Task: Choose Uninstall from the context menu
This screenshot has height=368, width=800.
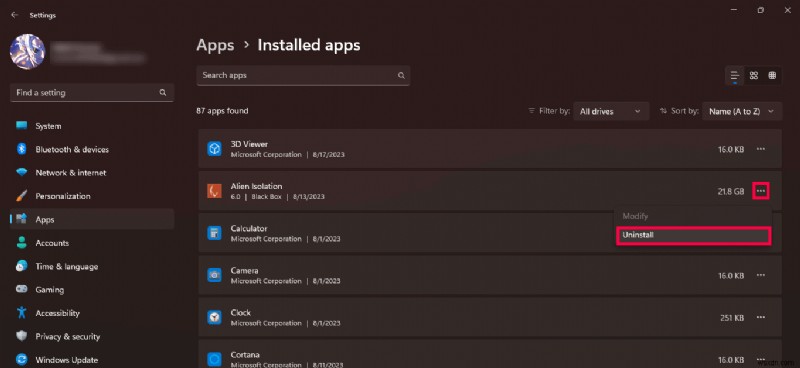Action: tap(693, 235)
